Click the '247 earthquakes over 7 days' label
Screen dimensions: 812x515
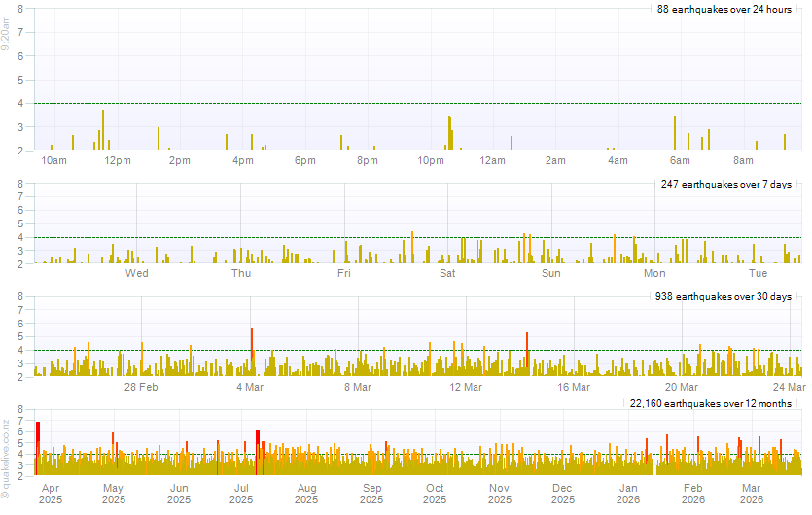726,185
